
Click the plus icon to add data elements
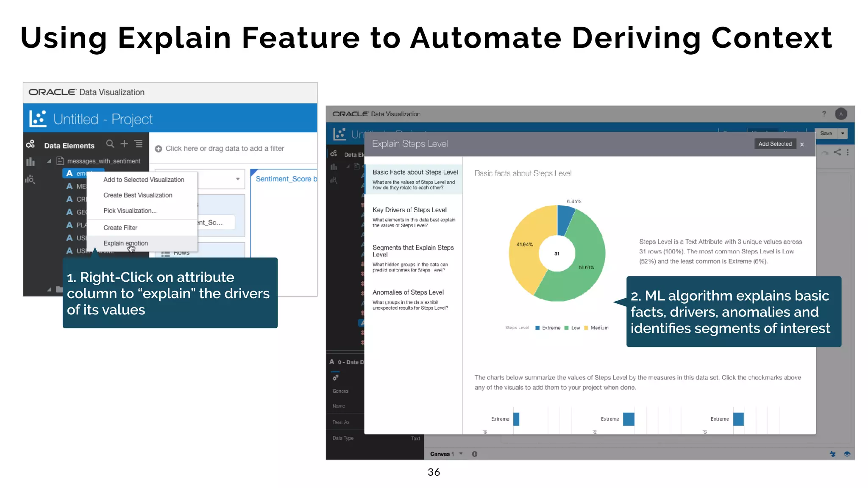[x=124, y=144]
